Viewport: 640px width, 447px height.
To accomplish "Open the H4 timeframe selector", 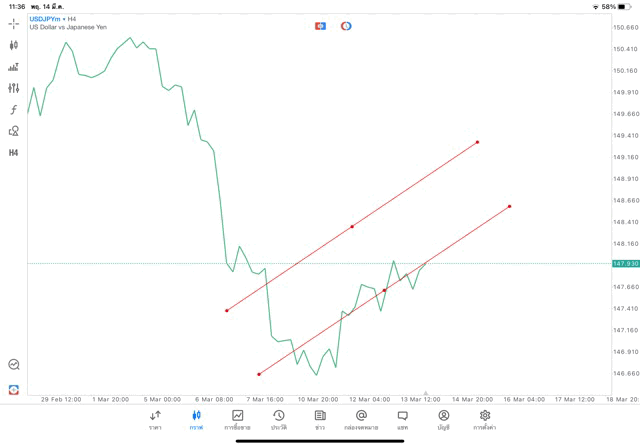I will 14,153.
